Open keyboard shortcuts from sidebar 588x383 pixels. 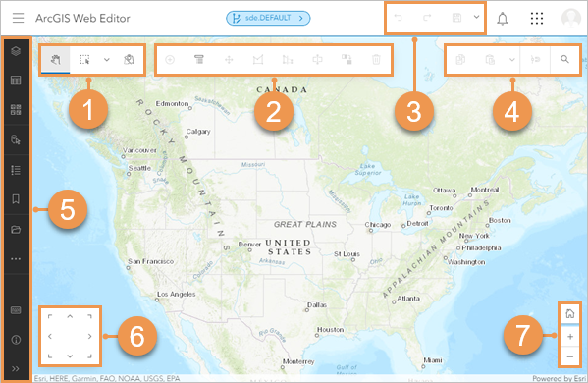pyautogui.click(x=16, y=310)
